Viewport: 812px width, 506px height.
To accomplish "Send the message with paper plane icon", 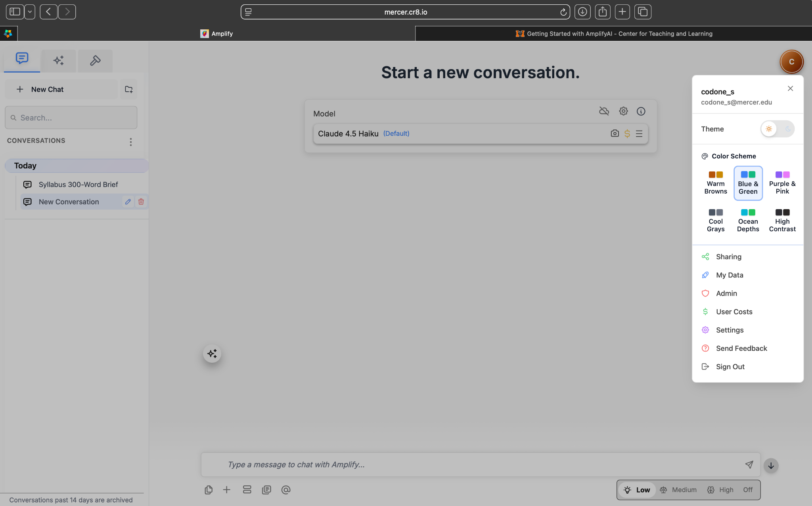I will 749,464.
